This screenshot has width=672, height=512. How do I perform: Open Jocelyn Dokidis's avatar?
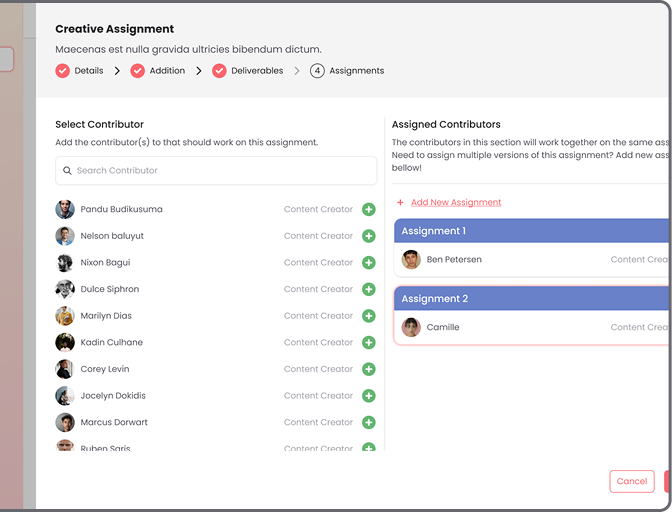65,395
